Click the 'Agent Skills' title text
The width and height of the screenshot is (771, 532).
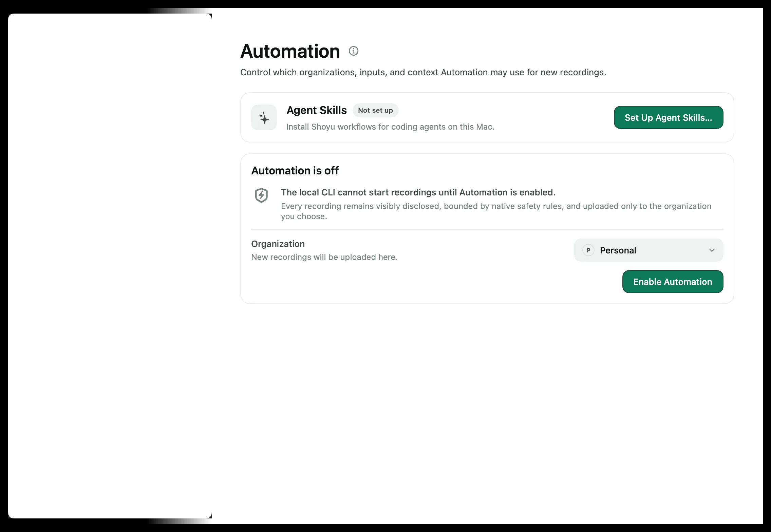pos(317,110)
